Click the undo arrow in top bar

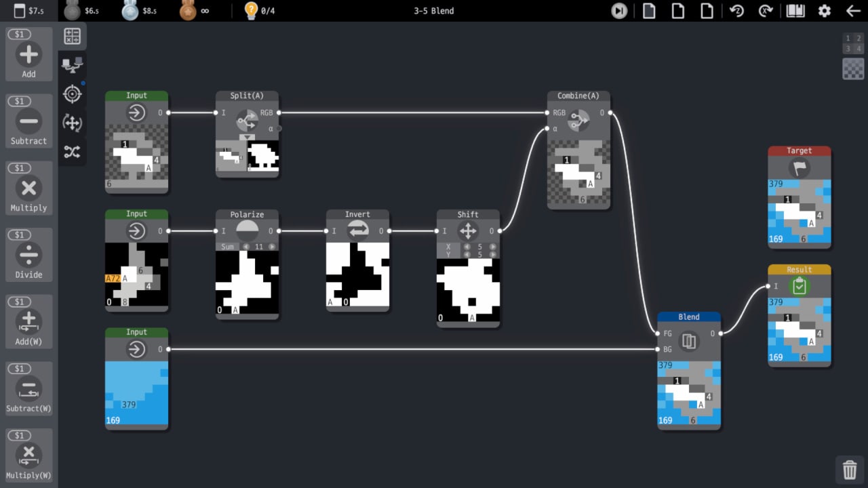[736, 11]
